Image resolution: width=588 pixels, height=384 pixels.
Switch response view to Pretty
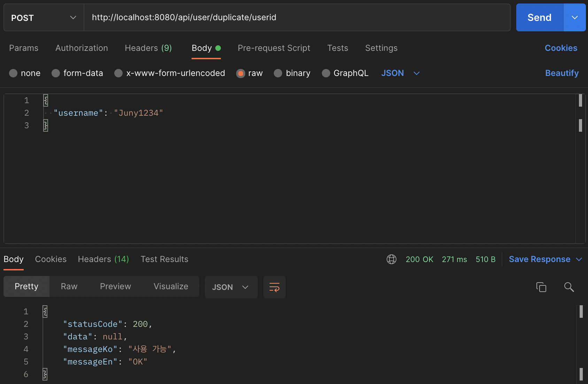[x=26, y=286]
